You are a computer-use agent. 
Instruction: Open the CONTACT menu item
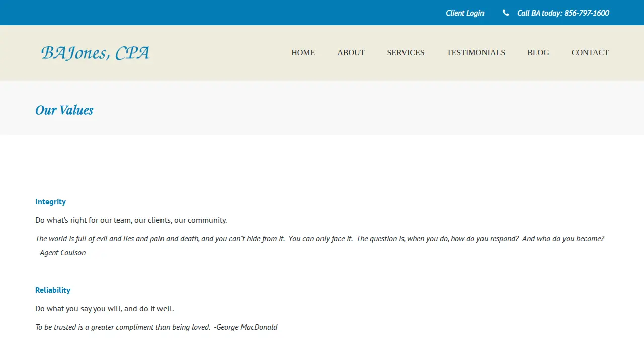tap(590, 52)
